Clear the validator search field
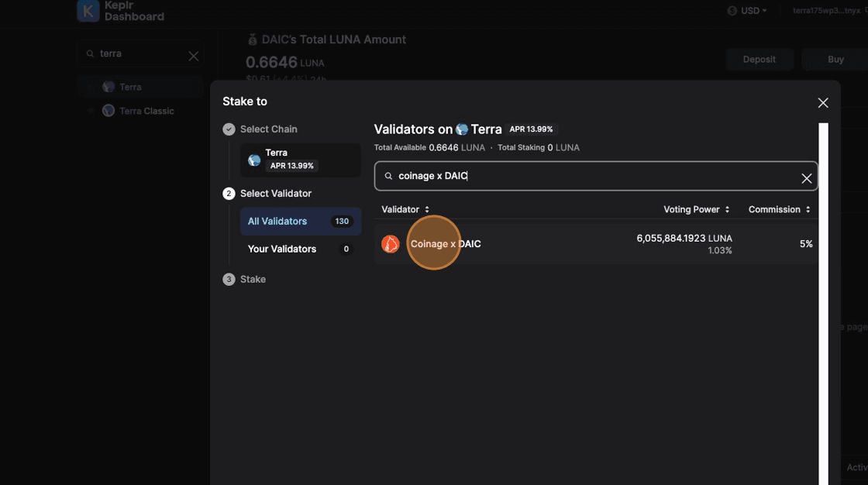Image resolution: width=868 pixels, height=485 pixels. tap(806, 178)
